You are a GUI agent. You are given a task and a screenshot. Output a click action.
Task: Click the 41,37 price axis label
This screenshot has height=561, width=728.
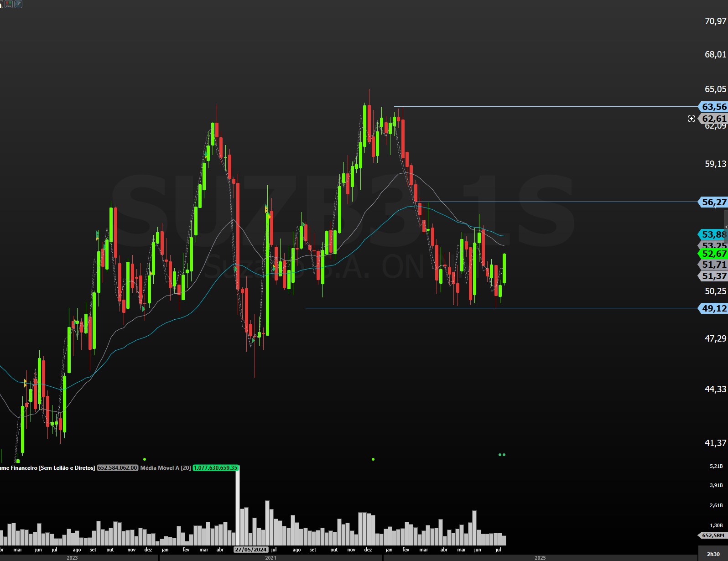point(715,443)
